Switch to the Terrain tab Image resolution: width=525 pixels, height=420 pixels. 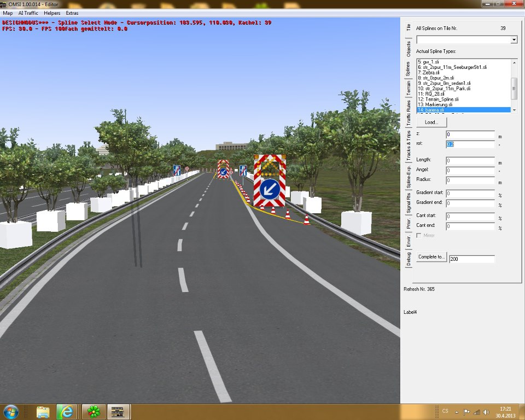click(408, 88)
